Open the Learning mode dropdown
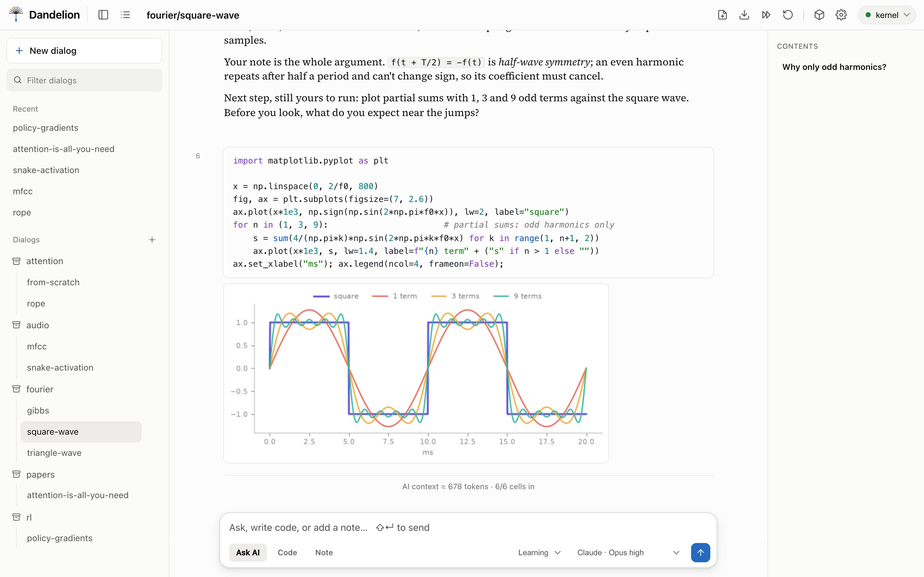This screenshot has width=924, height=577. [539, 553]
